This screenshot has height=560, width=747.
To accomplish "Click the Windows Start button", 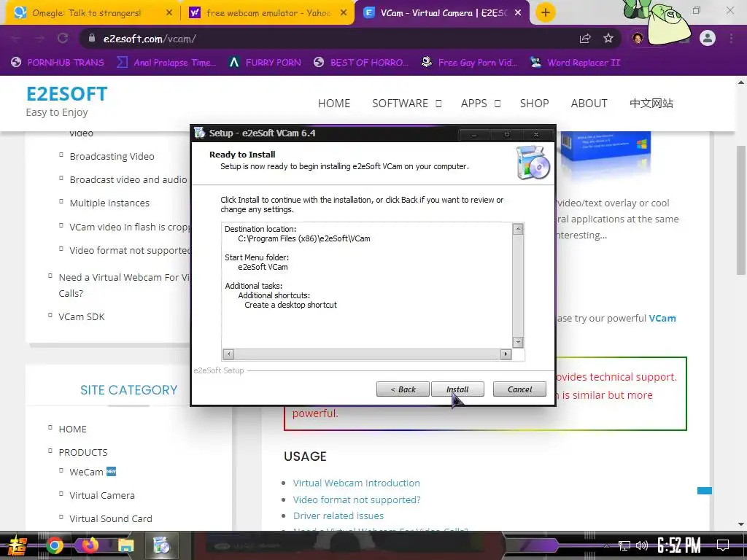I will (x=18, y=545).
